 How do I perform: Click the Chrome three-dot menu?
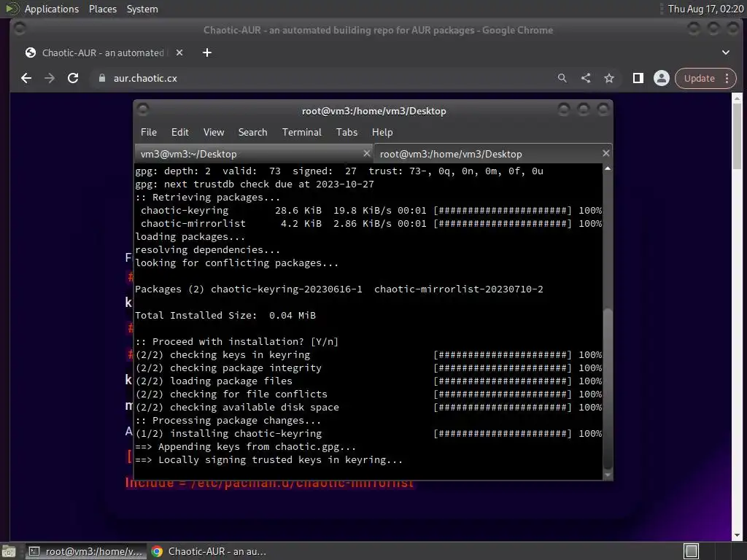(x=727, y=78)
